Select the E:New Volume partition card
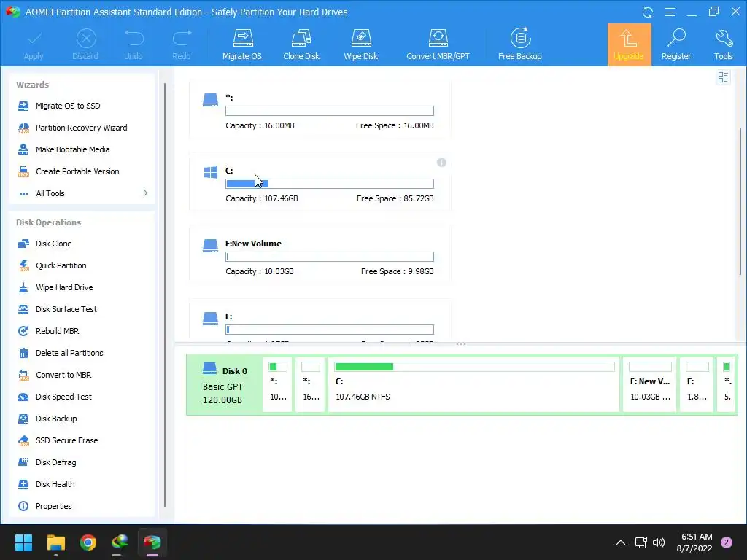The width and height of the screenshot is (747, 560). 320,256
